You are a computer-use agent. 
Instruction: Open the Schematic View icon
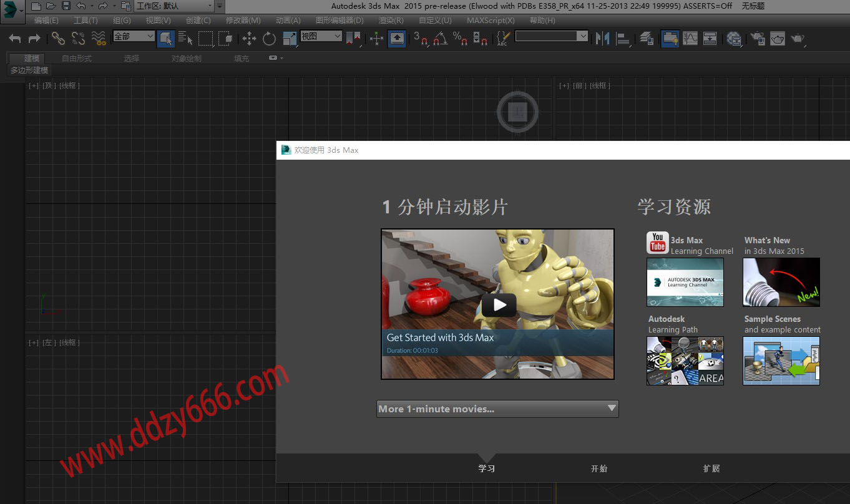click(x=710, y=39)
